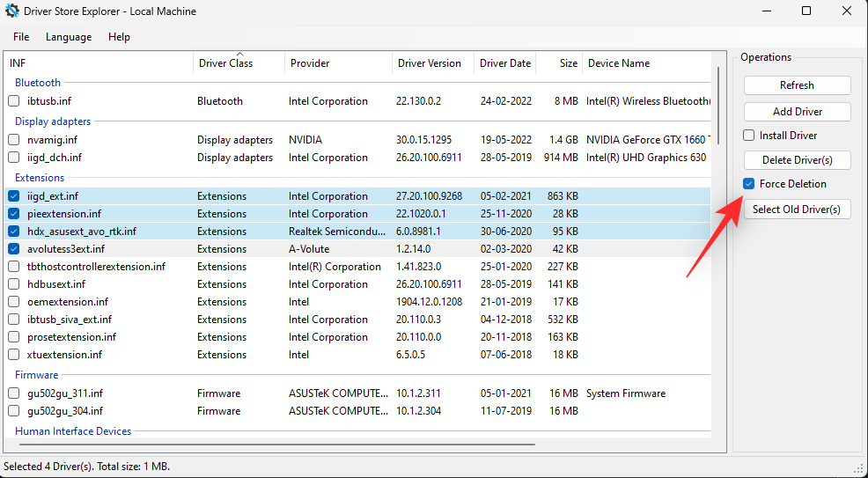Click the status bar selected drivers text
This screenshot has width=868, height=478.
pos(87,467)
